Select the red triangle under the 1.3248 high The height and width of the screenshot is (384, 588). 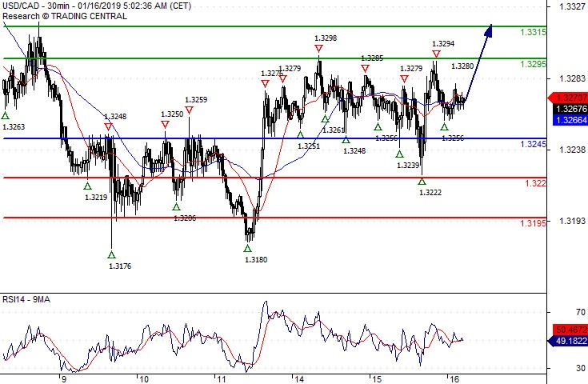coord(108,126)
